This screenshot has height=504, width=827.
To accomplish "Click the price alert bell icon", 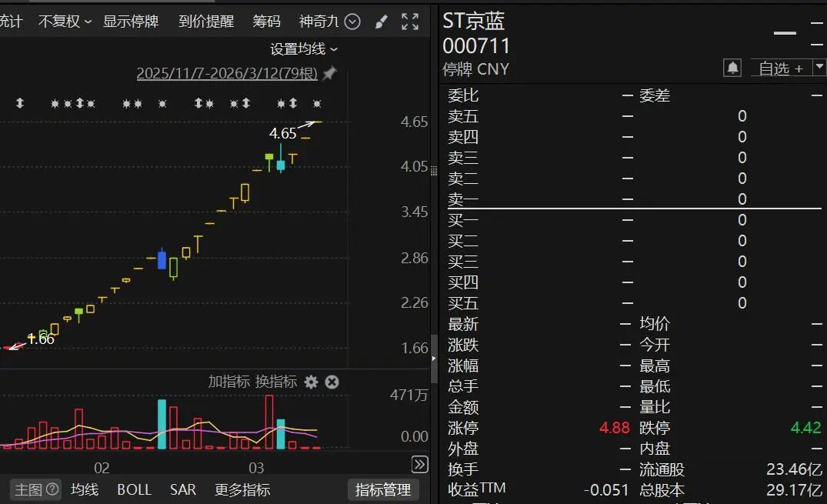I will coord(732,68).
